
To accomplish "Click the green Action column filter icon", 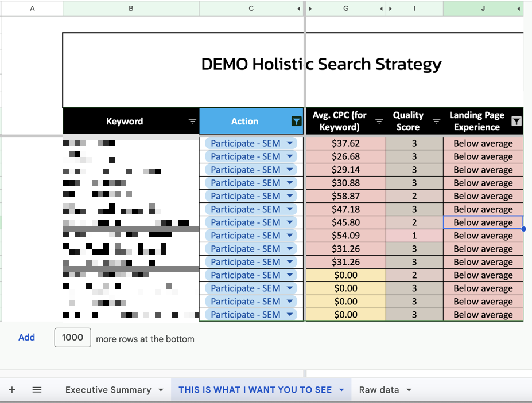I will (296, 121).
